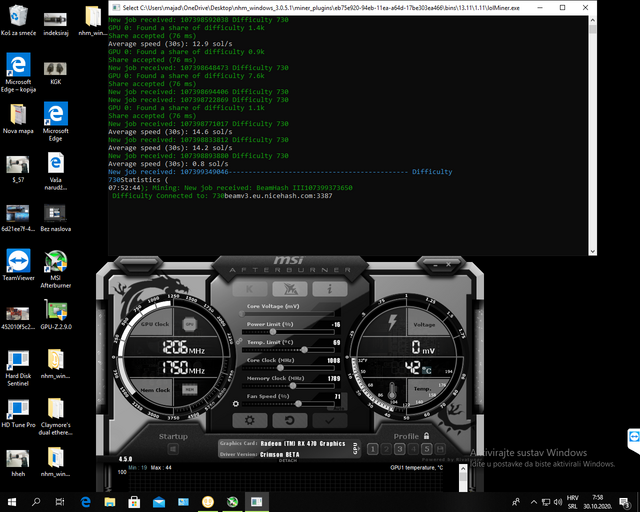Open the volume control in system tray
The width and height of the screenshot is (640, 512).
[x=558, y=502]
